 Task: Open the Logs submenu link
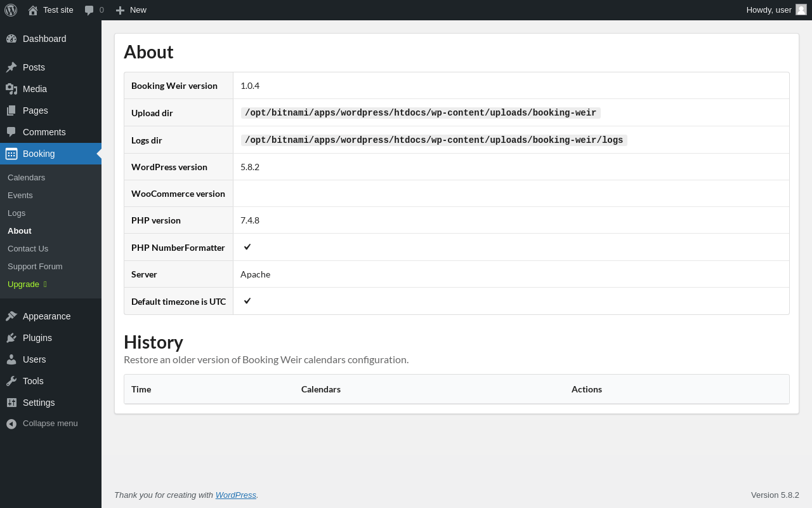(16, 213)
